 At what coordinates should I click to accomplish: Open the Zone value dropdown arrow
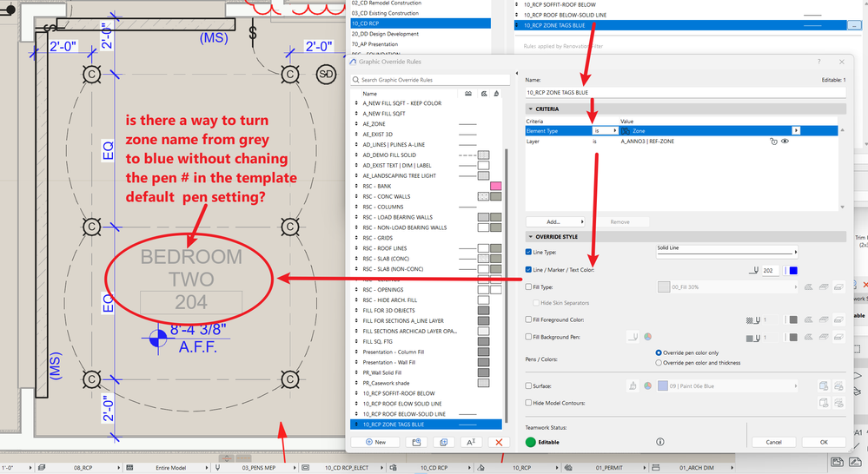[796, 131]
